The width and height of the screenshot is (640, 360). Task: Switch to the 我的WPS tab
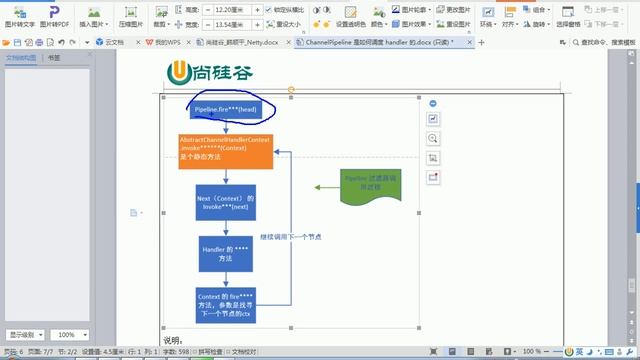tap(164, 42)
